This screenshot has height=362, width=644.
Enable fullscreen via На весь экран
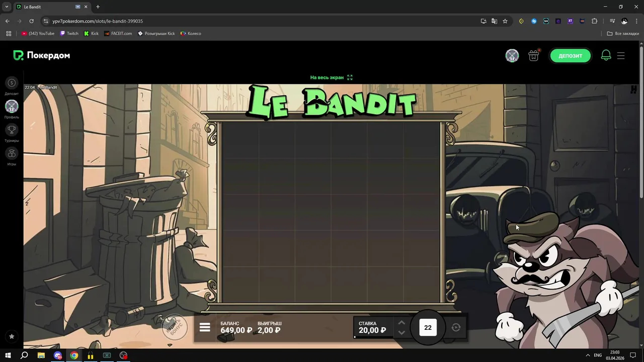pyautogui.click(x=332, y=77)
